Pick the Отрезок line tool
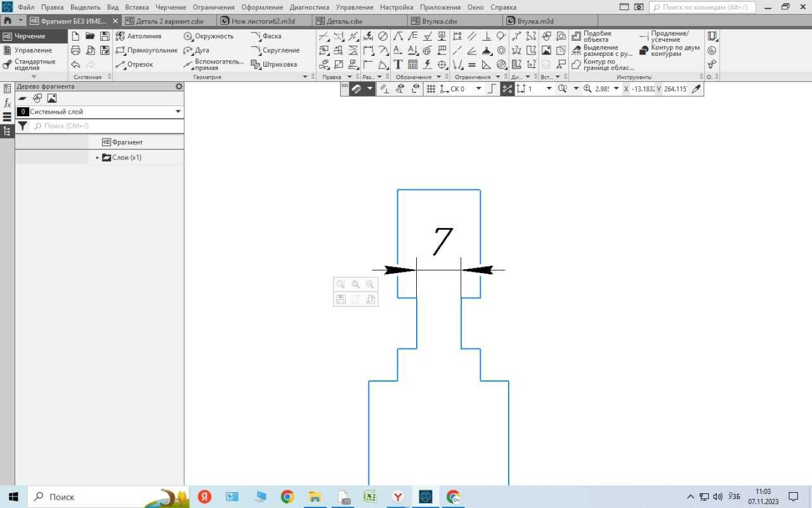This screenshot has width=812, height=508. tap(134, 64)
